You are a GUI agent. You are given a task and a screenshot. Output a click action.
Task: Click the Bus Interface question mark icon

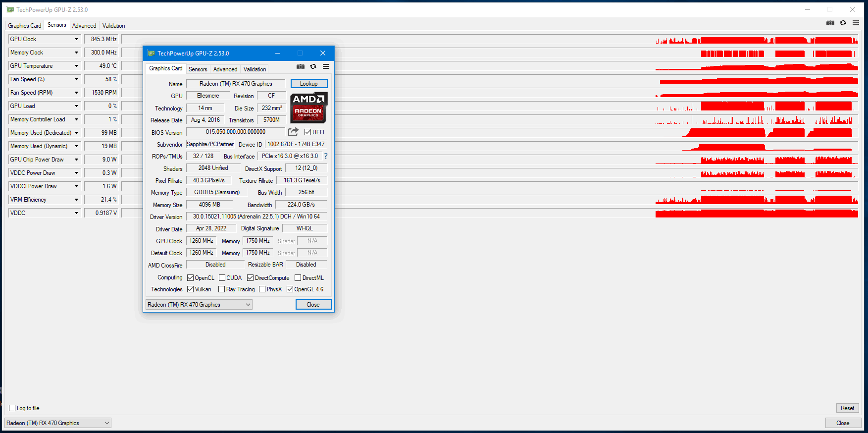[326, 156]
